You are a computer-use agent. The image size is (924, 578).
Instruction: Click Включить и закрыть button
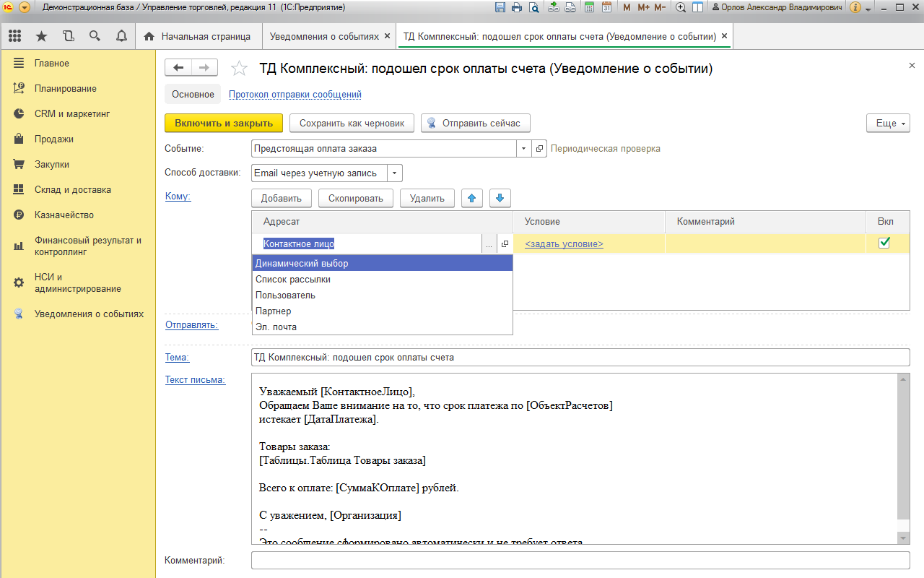224,124
